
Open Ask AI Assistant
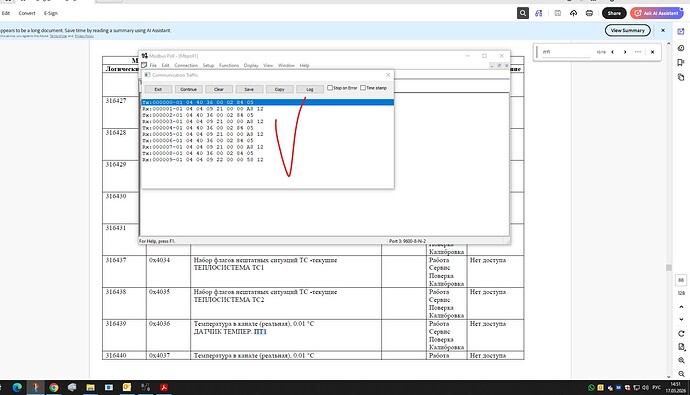[x=656, y=13]
